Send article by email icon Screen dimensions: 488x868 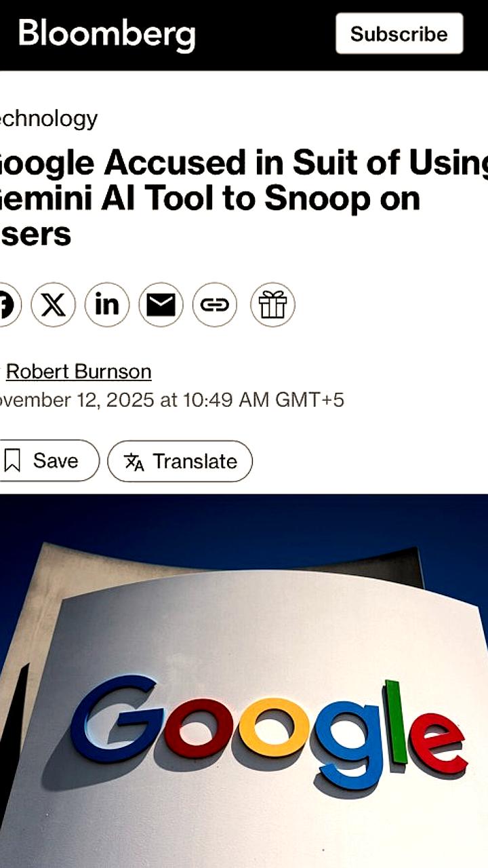click(161, 305)
